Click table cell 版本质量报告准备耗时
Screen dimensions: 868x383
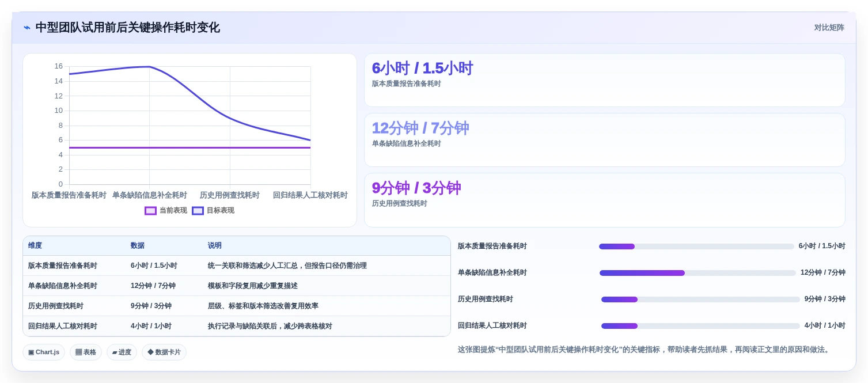[x=63, y=266]
